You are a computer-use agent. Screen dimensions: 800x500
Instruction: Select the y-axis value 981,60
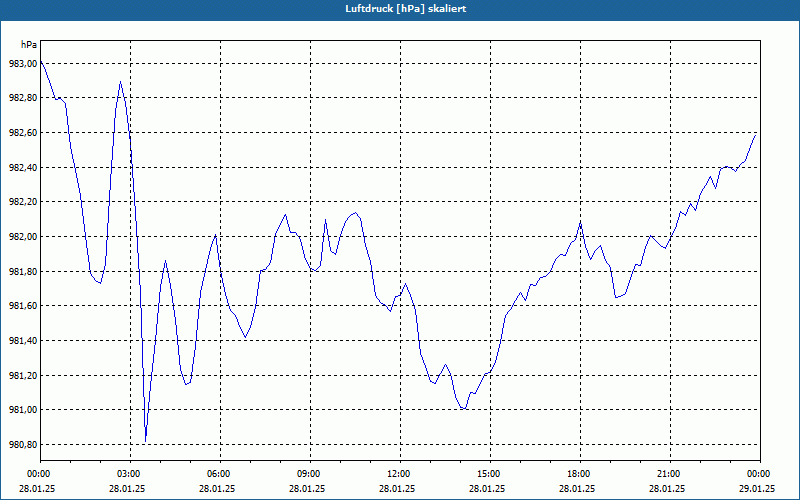(x=22, y=306)
